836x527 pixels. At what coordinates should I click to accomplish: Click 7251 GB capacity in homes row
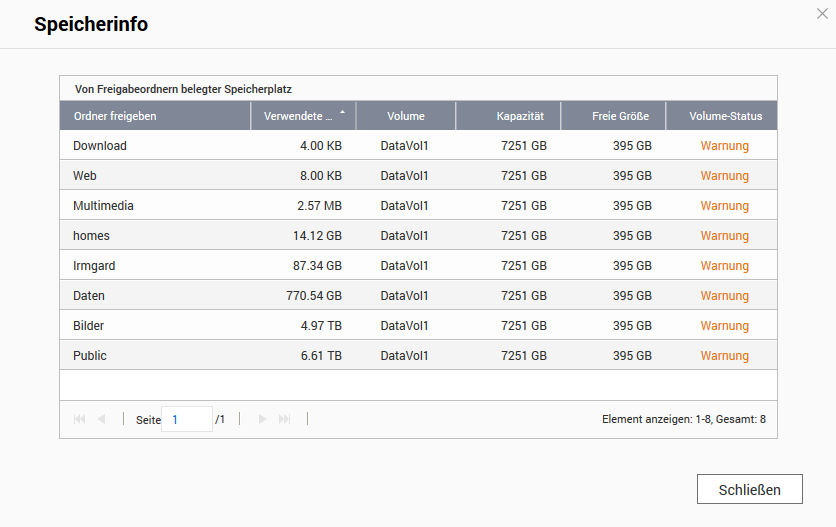(524, 235)
